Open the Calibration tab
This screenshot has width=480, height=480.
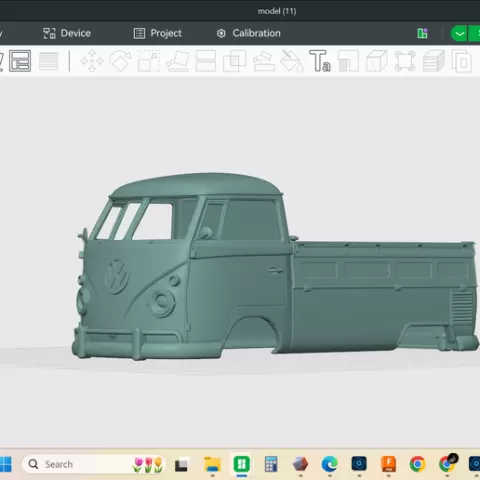pos(249,33)
